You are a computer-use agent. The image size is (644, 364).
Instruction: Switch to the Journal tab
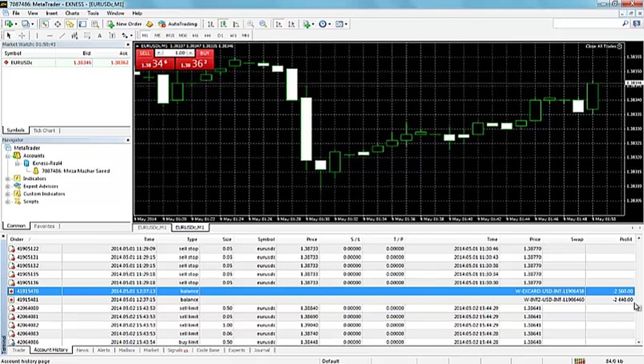coord(262,350)
